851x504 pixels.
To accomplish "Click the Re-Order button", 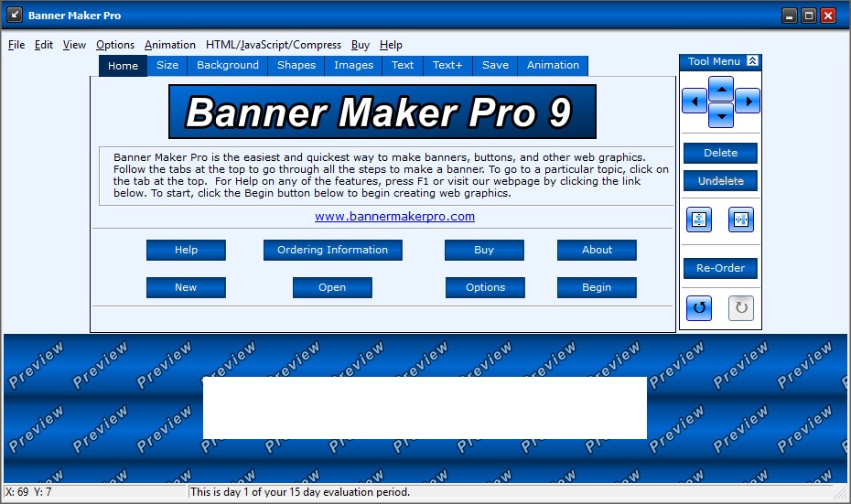I will 720,268.
